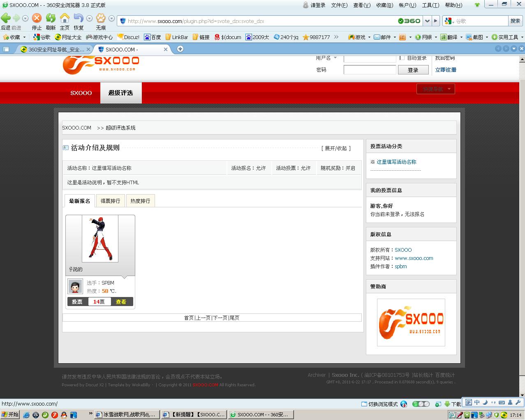Expand the dropdown next to 无痕 icon
Screen dimensions: 525x420
[111, 18]
